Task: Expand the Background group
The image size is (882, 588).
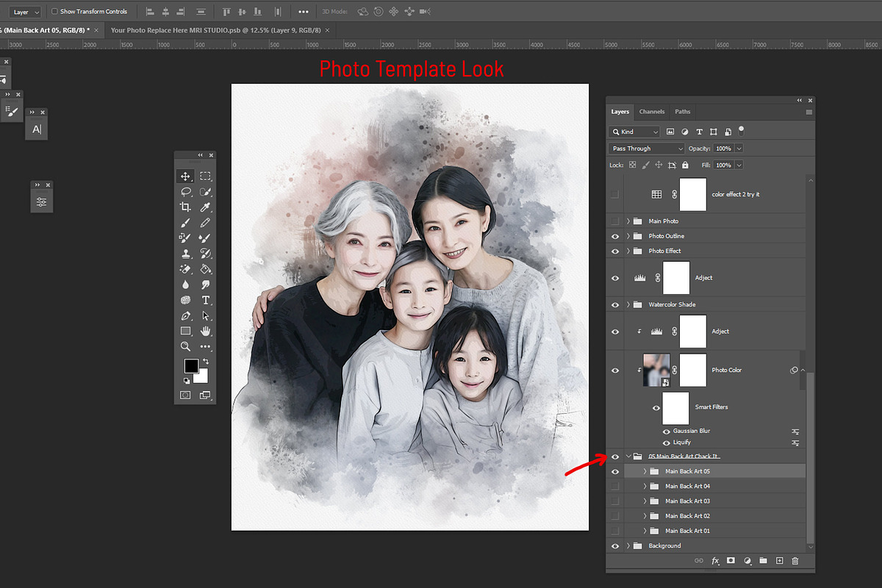Action: coord(628,546)
